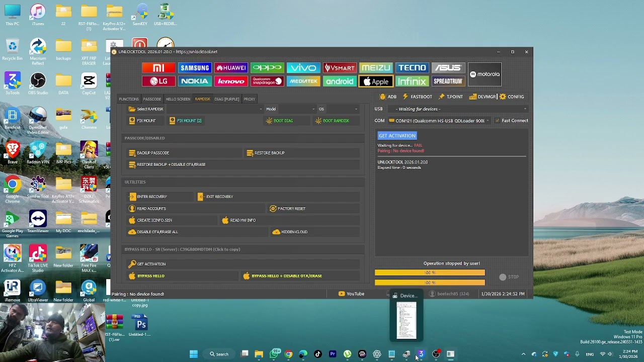This screenshot has width=644, height=362.
Task: Open the CONFIG settings
Action: (x=512, y=97)
